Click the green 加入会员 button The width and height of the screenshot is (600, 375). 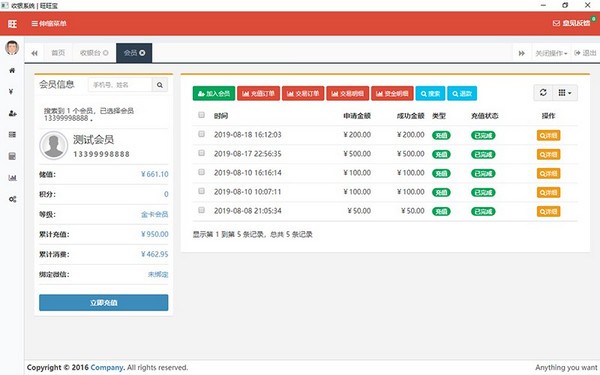[x=214, y=93]
